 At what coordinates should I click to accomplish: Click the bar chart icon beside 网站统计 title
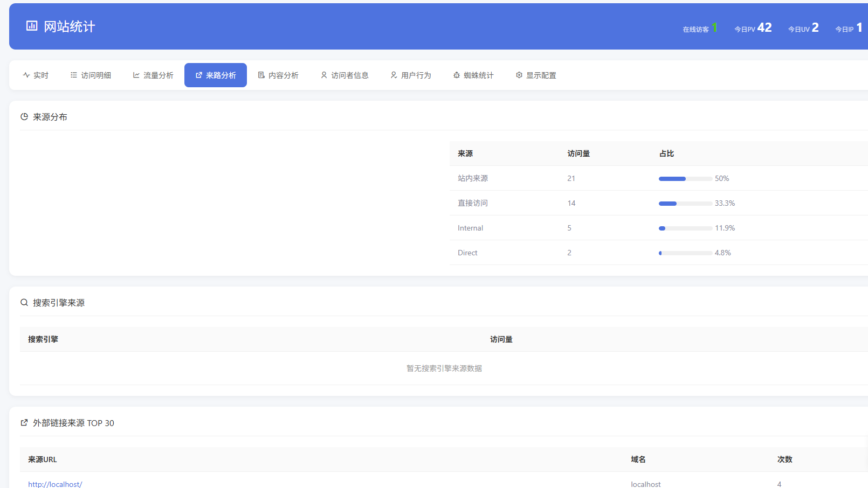coord(32,25)
